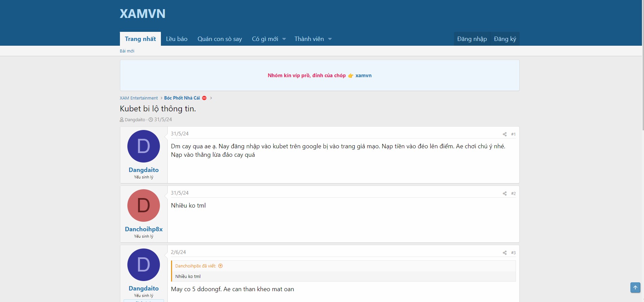Open the XAM Entertainment breadcrumb
This screenshot has height=302, width=644.
point(139,98)
